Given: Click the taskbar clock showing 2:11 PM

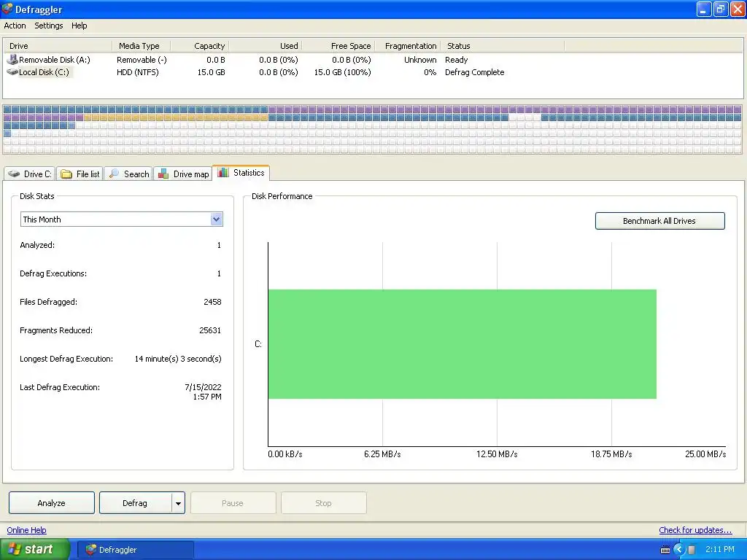Looking at the screenshot, I should pos(720,550).
